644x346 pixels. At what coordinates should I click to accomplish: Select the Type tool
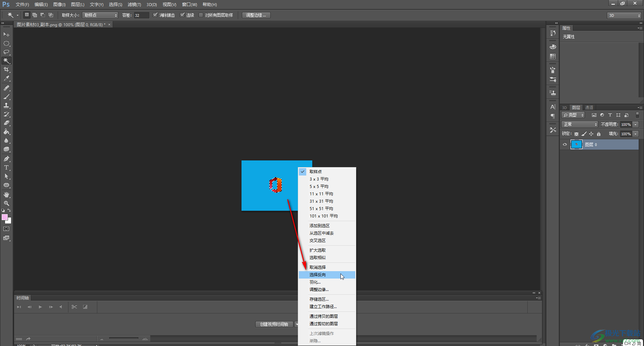[6, 167]
